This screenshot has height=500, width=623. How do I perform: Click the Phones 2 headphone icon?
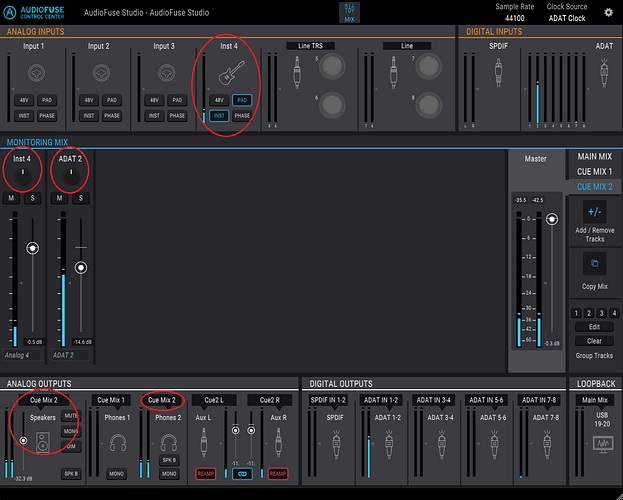[169, 442]
